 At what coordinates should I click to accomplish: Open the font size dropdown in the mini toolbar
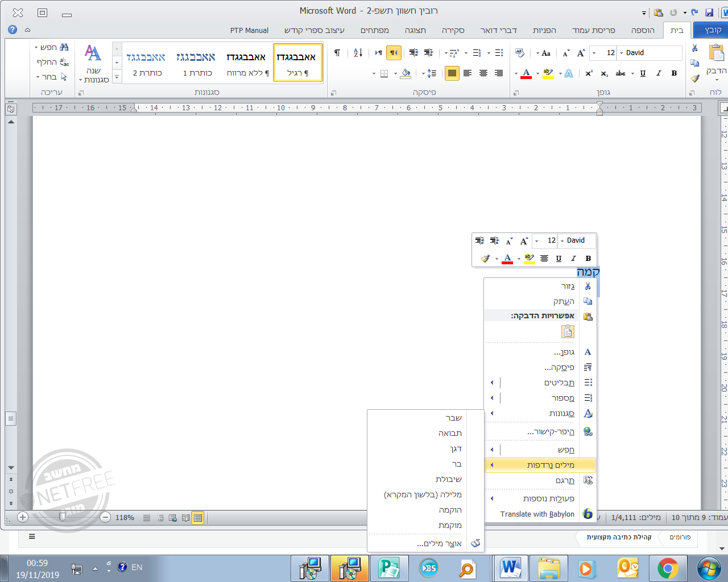coord(537,241)
